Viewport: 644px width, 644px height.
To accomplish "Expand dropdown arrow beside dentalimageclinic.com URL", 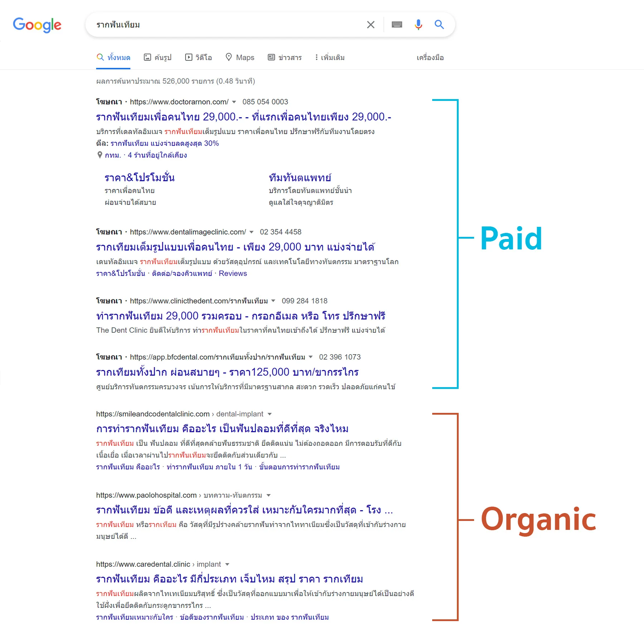I will pyautogui.click(x=252, y=232).
